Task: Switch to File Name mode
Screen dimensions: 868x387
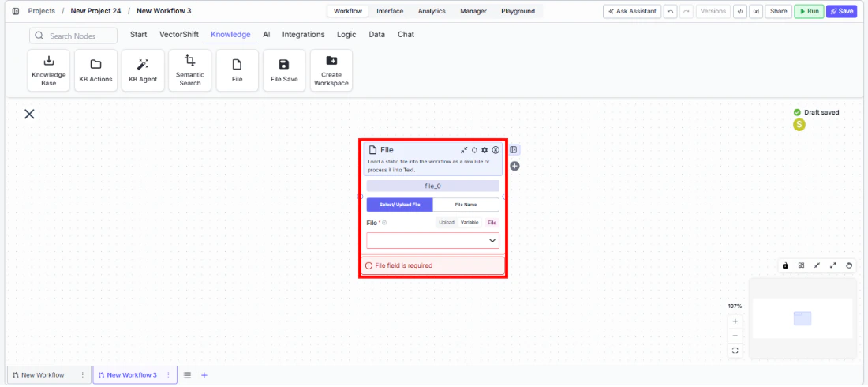Action: [466, 205]
